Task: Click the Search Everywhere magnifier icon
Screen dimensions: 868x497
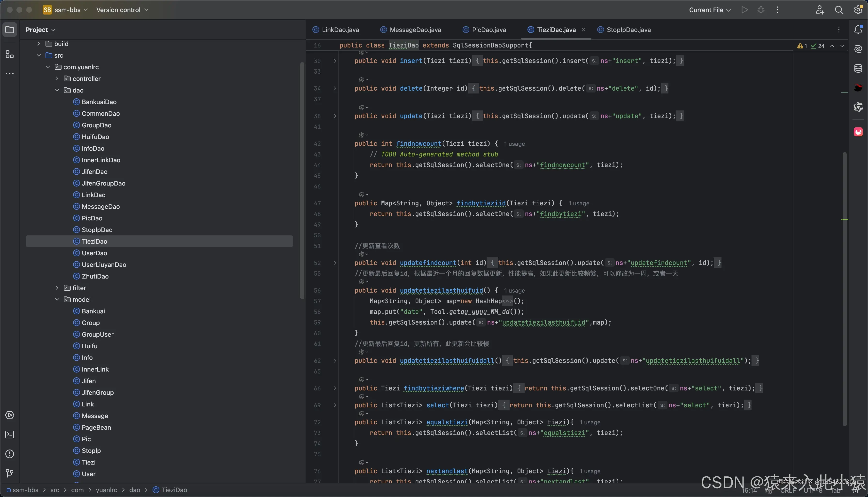Action: tap(839, 10)
